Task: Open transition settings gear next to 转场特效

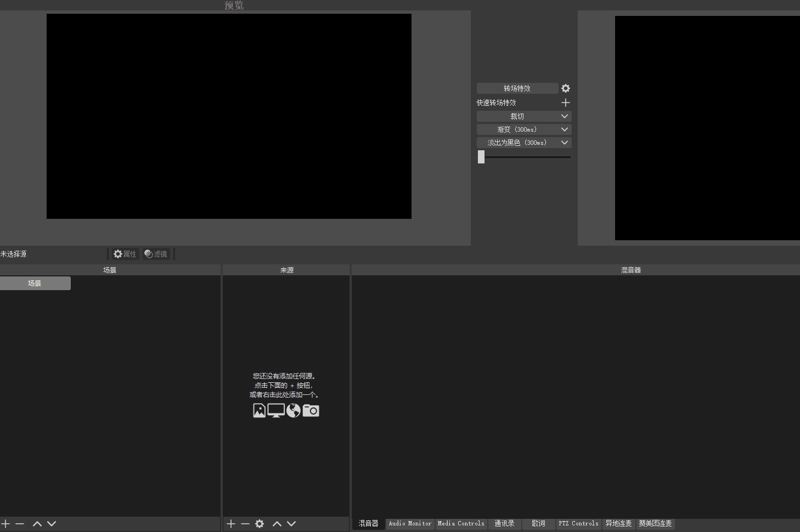Action: 565,88
